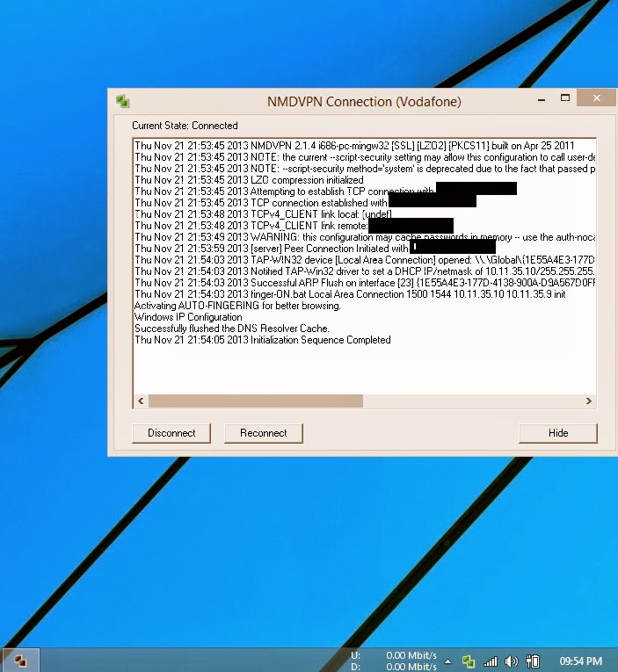Select the 'LZO compression initialized' log line
Image resolution: width=618 pixels, height=672 pixels.
point(249,180)
